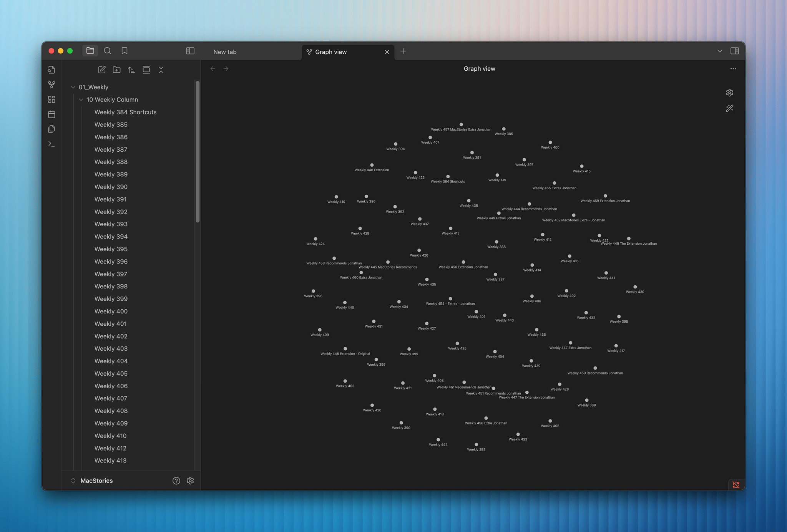Select the Weekly 393 graph node

click(476, 444)
